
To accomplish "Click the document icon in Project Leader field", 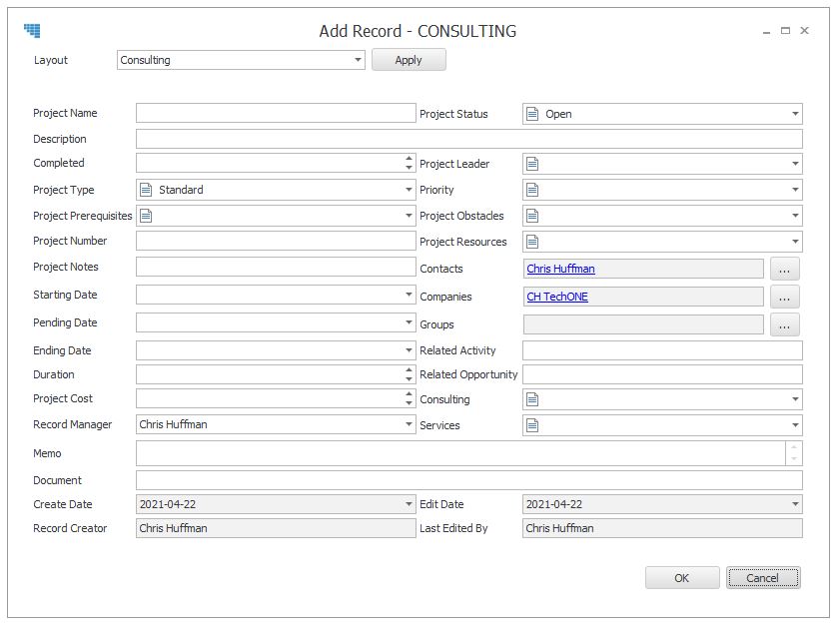I will click(x=532, y=164).
